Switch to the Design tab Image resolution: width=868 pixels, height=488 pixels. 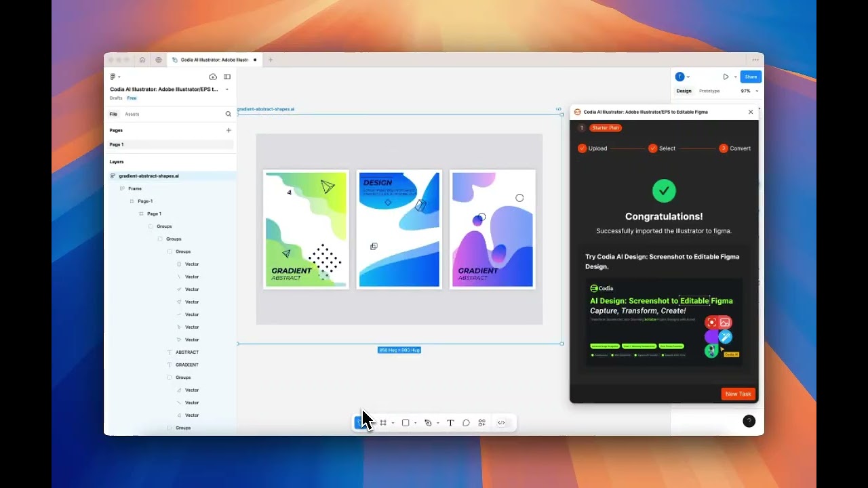(x=684, y=91)
